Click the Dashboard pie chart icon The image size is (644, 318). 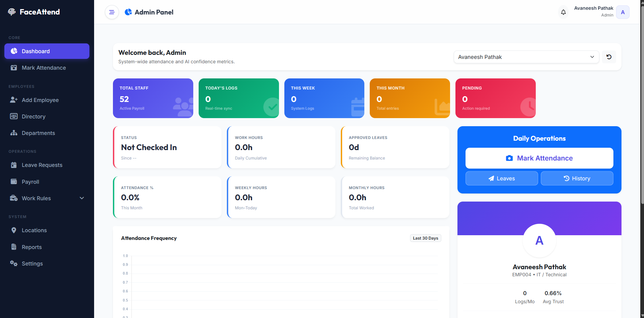[x=14, y=51]
